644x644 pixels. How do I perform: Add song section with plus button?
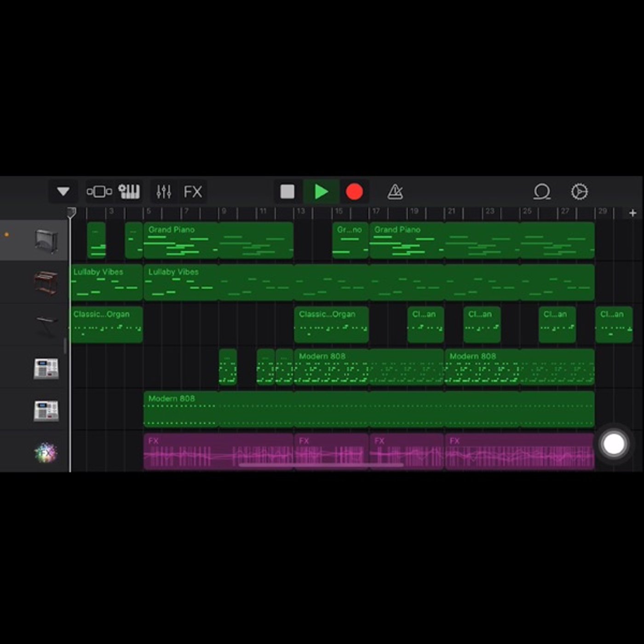[x=632, y=213]
